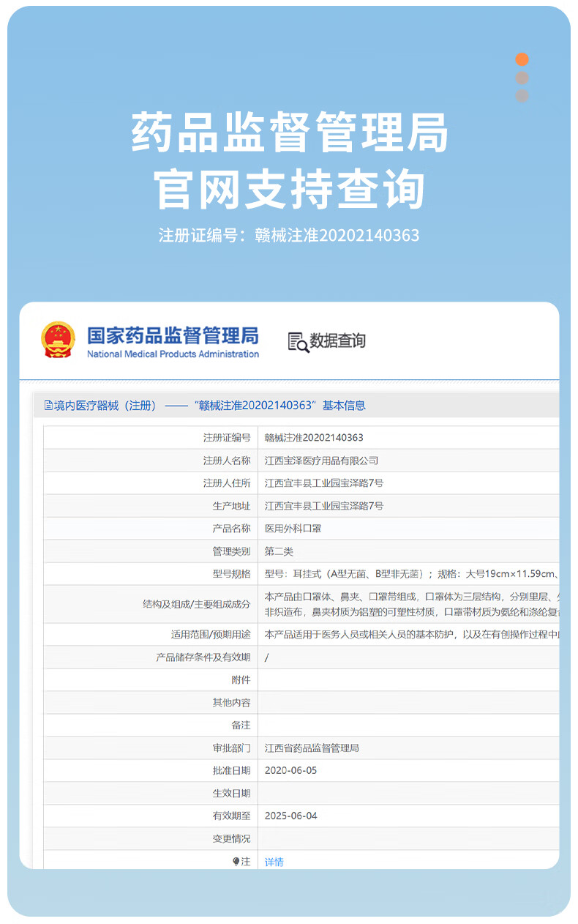Click the 注册证编号 row label
This screenshot has width=578, height=924.
point(227,438)
